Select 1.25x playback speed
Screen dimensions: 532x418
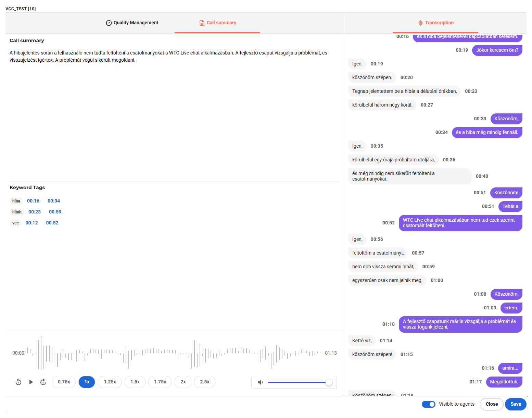(110, 382)
